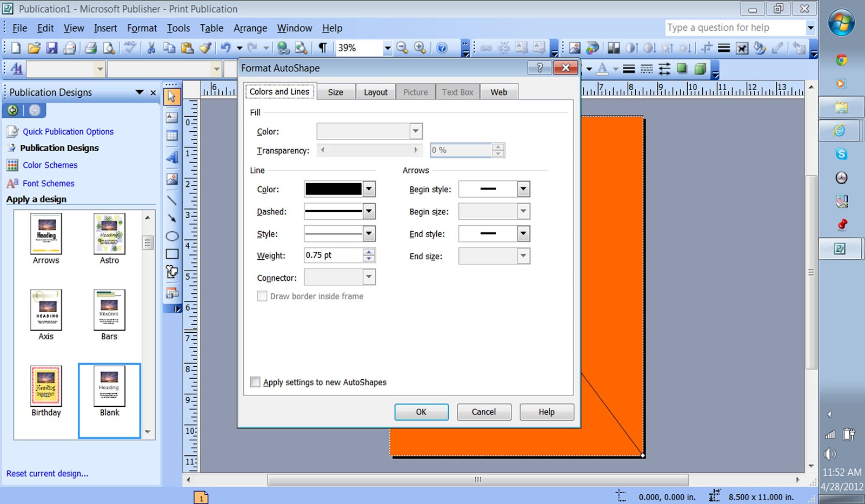Click Reset current design link
Image resolution: width=865 pixels, height=504 pixels.
pos(48,473)
